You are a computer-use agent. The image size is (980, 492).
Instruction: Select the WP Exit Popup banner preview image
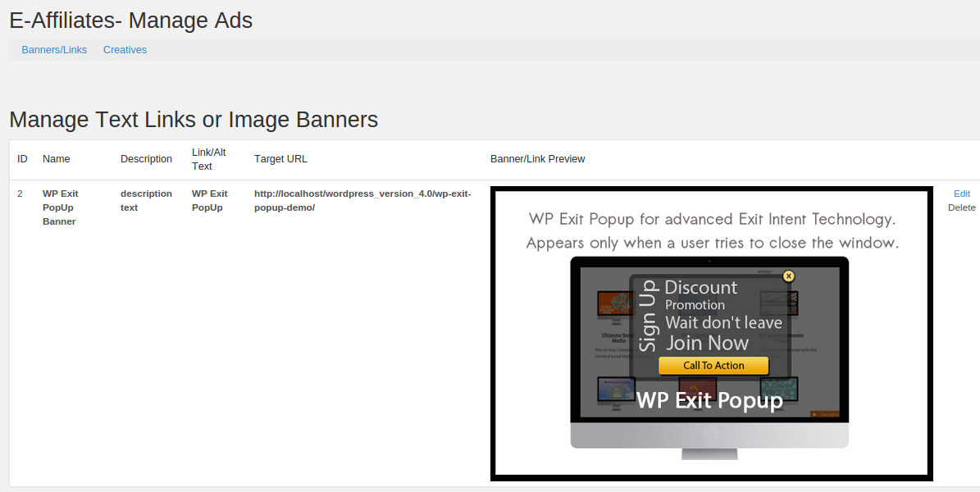(x=711, y=332)
